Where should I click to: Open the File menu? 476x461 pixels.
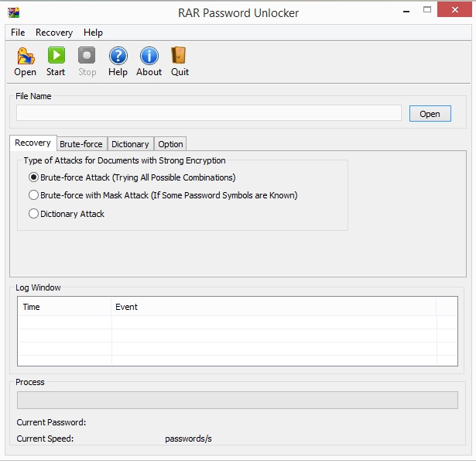click(18, 33)
